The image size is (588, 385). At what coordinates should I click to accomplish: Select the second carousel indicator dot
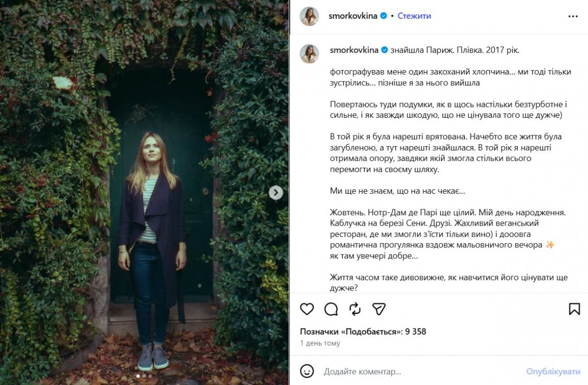144,376
